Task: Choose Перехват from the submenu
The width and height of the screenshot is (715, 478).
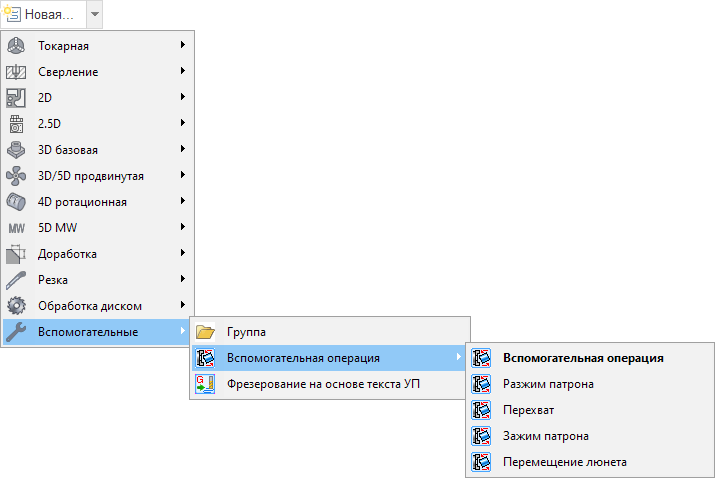Action: tap(528, 410)
